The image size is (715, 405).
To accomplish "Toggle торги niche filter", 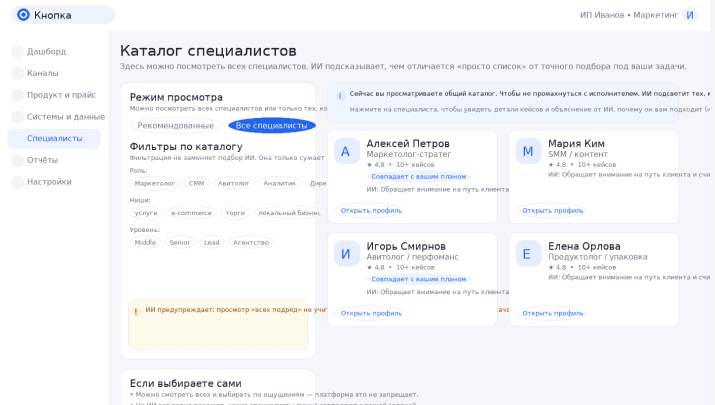I will click(x=235, y=213).
